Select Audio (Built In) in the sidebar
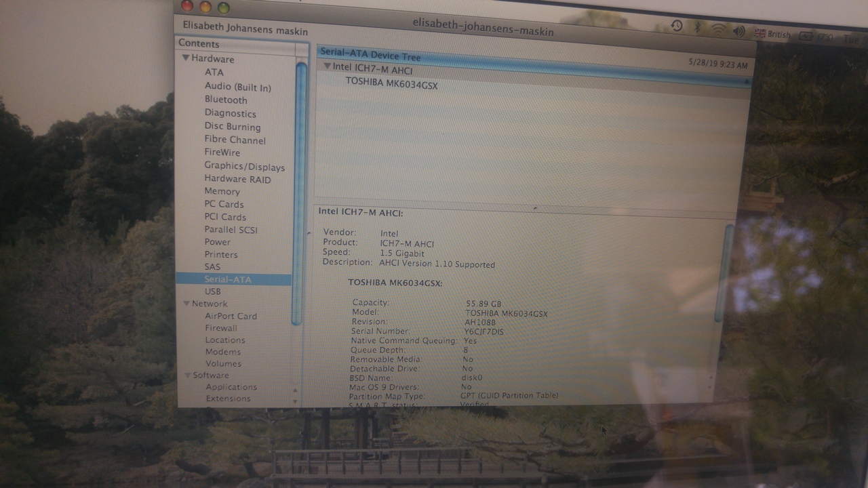 click(237, 87)
